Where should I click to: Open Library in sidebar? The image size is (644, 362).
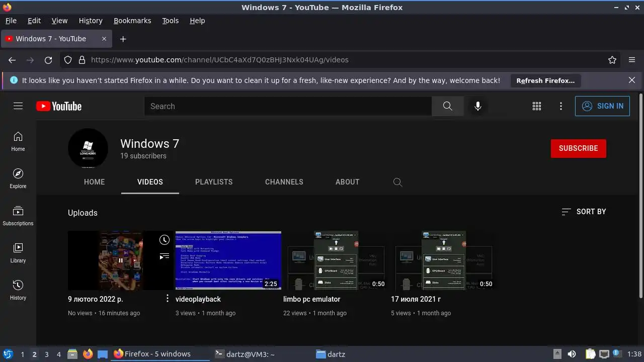(18, 253)
